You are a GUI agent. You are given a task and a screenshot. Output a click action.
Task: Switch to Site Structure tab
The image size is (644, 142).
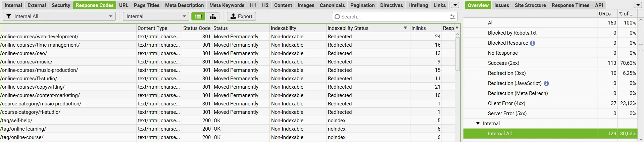tap(530, 5)
